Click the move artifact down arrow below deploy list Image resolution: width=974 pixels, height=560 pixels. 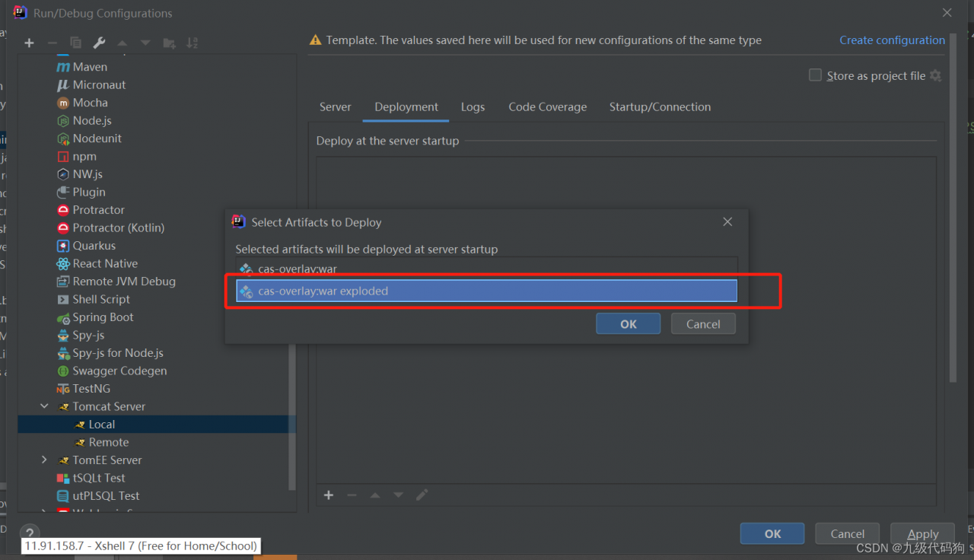point(399,495)
